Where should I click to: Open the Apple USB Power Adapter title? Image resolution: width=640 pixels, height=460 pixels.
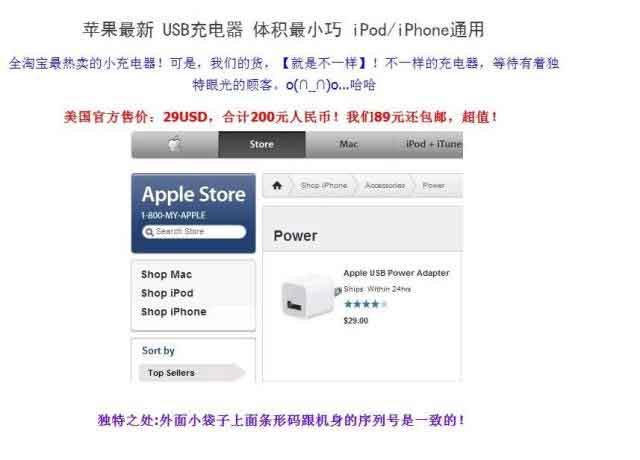[396, 273]
